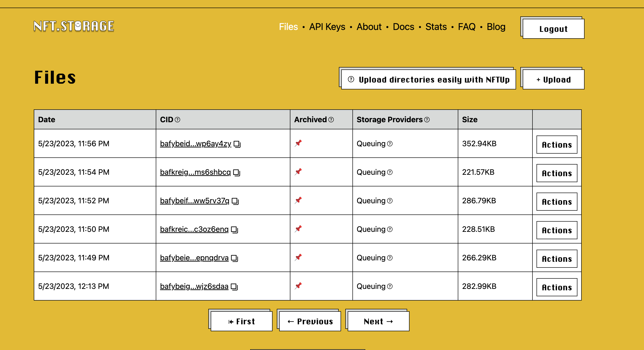This screenshot has width=644, height=350.
Task: Open Actions menu for the 221.57KB file
Action: (557, 173)
